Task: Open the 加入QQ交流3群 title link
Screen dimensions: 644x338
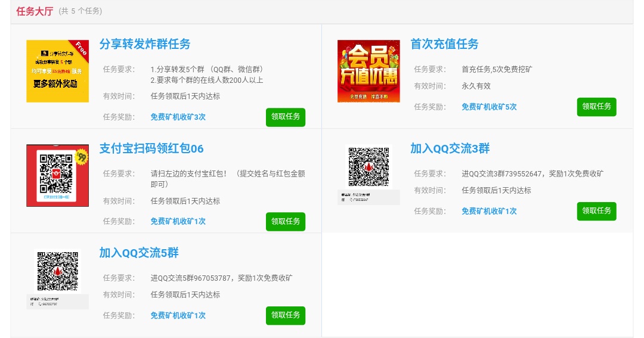Action: point(450,148)
